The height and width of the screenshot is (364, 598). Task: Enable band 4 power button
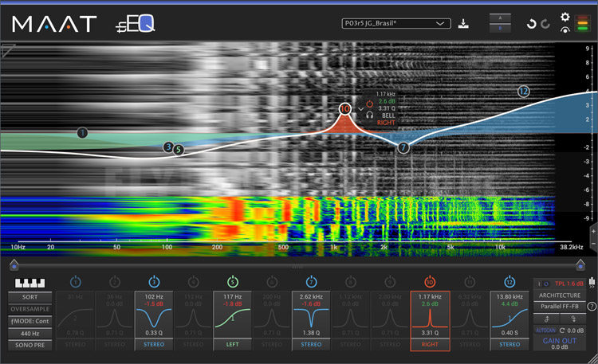tap(194, 282)
